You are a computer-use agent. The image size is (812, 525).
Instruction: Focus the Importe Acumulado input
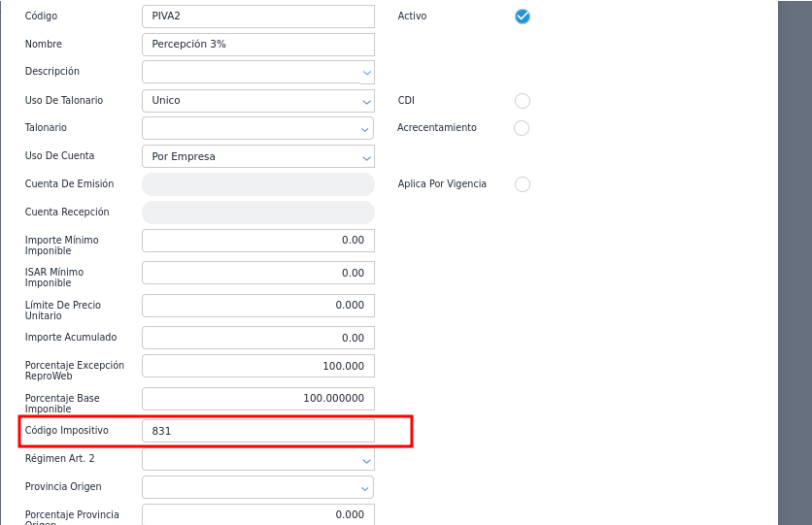(257, 338)
